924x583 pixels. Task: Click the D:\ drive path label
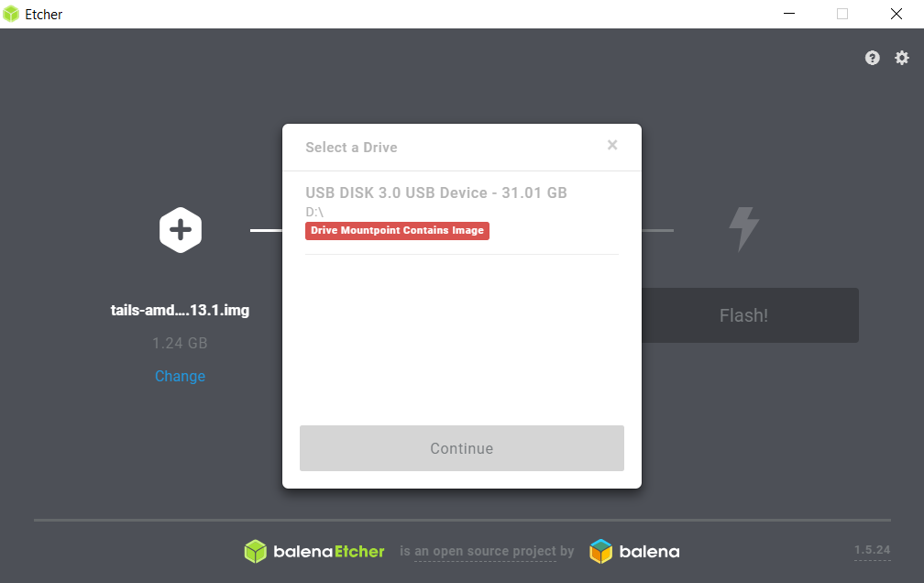point(314,212)
